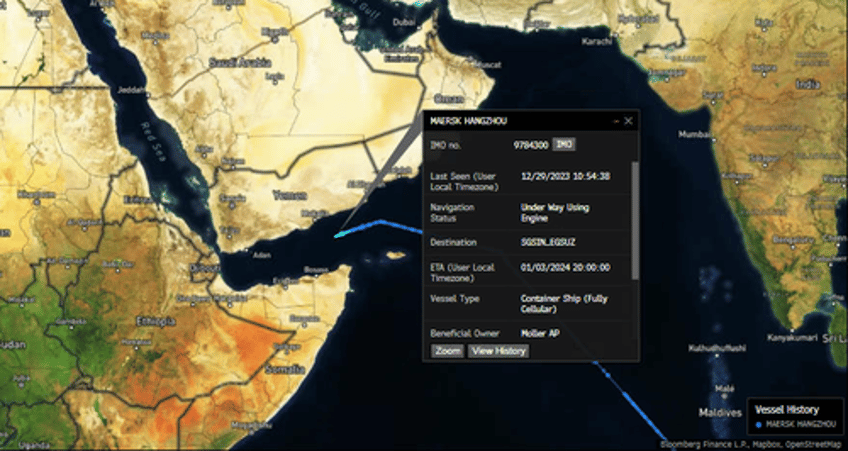The width and height of the screenshot is (848, 451).
Task: Click the Muscat city label
Action: pyautogui.click(x=490, y=64)
